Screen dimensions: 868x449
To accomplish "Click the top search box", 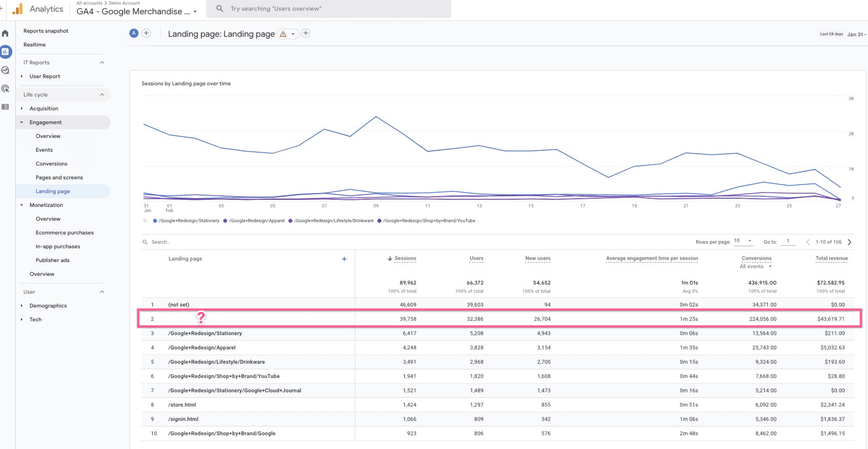I will click(329, 9).
